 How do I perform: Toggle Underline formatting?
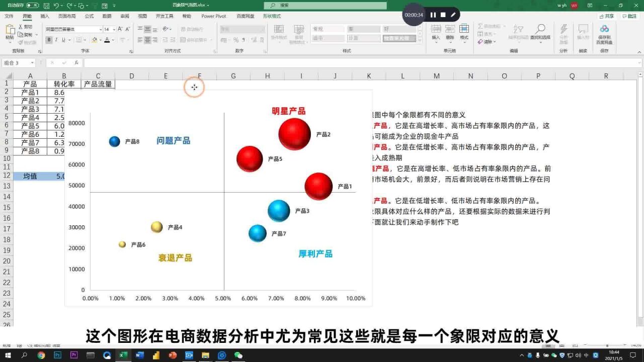[63, 40]
